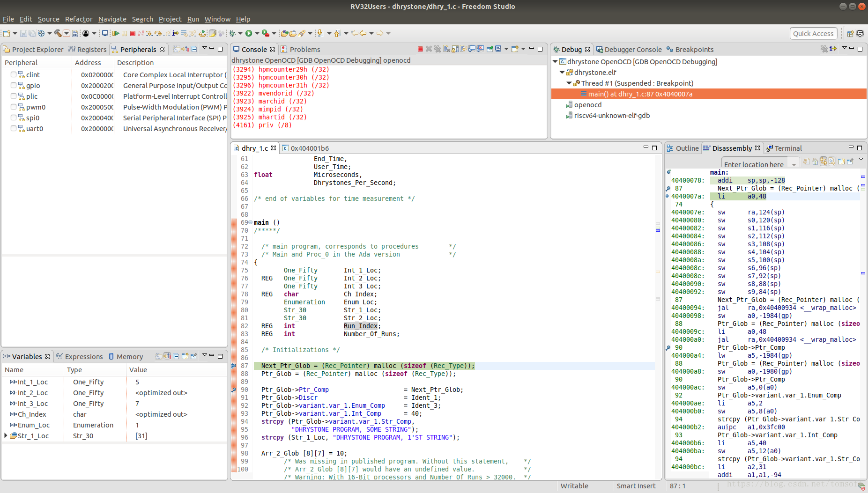Click the Quick Access button
Screen dimensions: 868x493
[813, 33]
